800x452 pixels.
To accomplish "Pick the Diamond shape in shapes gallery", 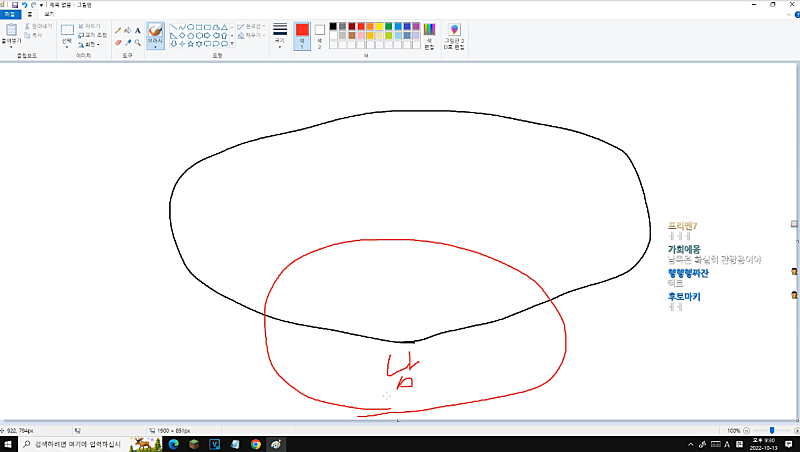I will click(x=182, y=36).
